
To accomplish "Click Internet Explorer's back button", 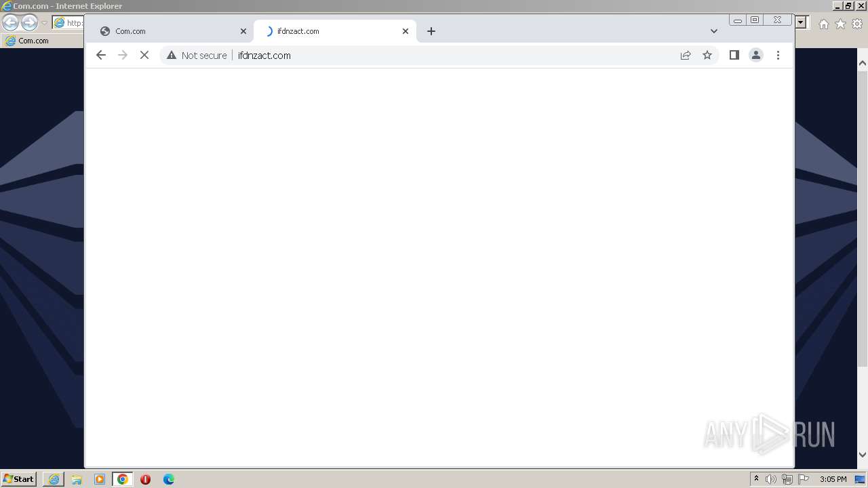I will (x=10, y=22).
